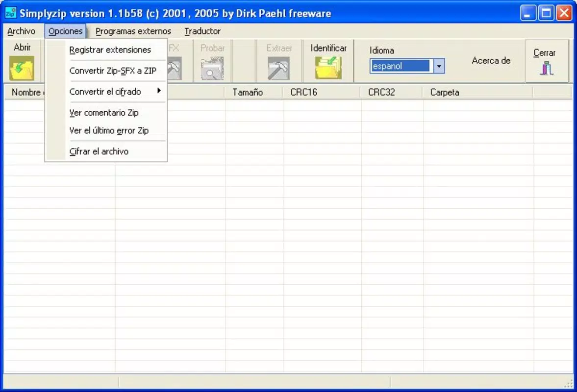Screen dimensions: 577x392
Task: Select Registrar extensiones menu entry
Action: point(110,49)
